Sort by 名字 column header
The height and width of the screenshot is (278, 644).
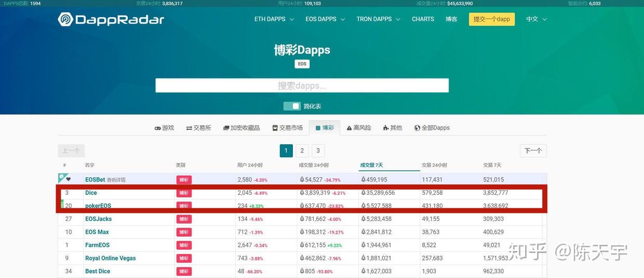90,165
